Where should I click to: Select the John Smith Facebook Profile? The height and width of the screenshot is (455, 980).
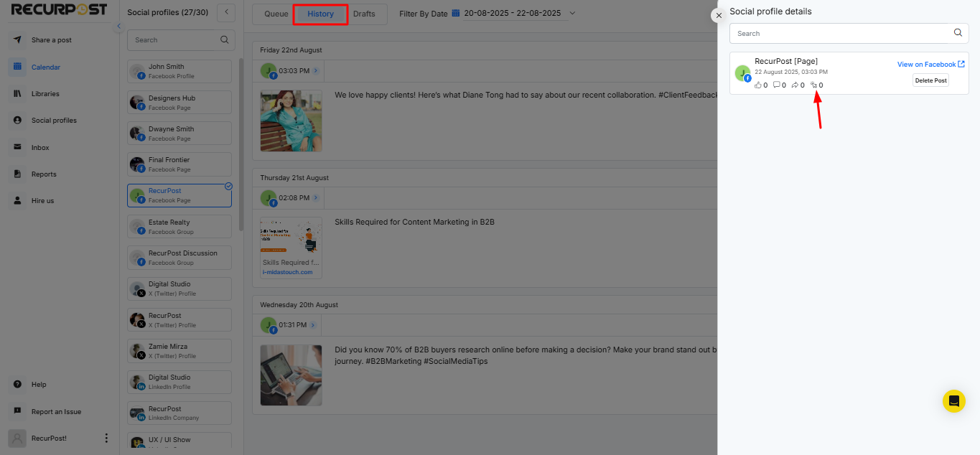(179, 71)
